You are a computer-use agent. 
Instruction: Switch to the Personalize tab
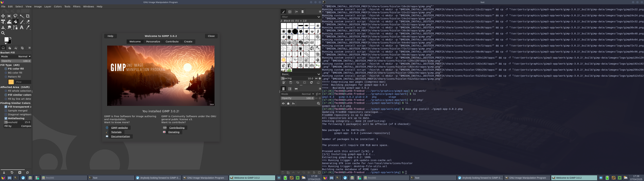click(x=153, y=42)
